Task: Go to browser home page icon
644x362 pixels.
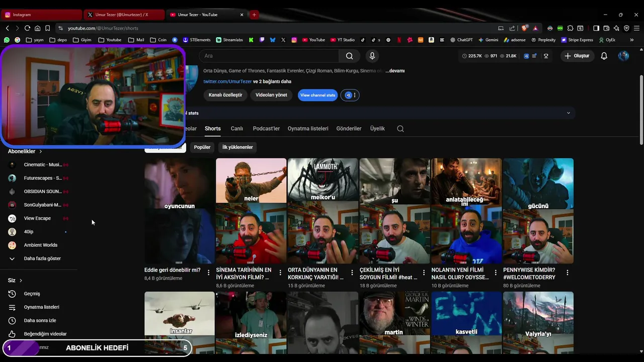Action: coord(37,28)
